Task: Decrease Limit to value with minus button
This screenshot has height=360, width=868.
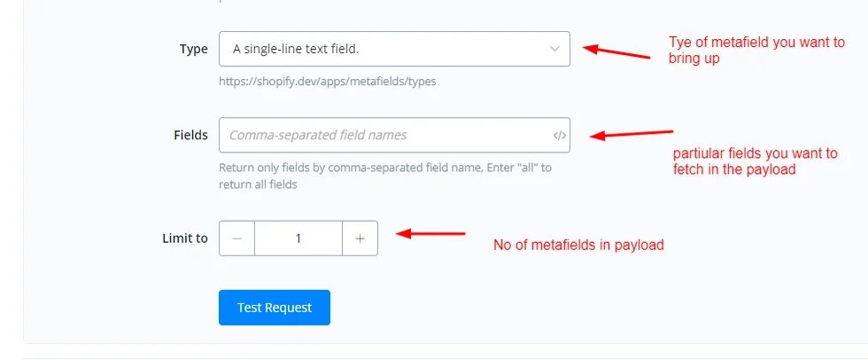Action: [x=237, y=239]
